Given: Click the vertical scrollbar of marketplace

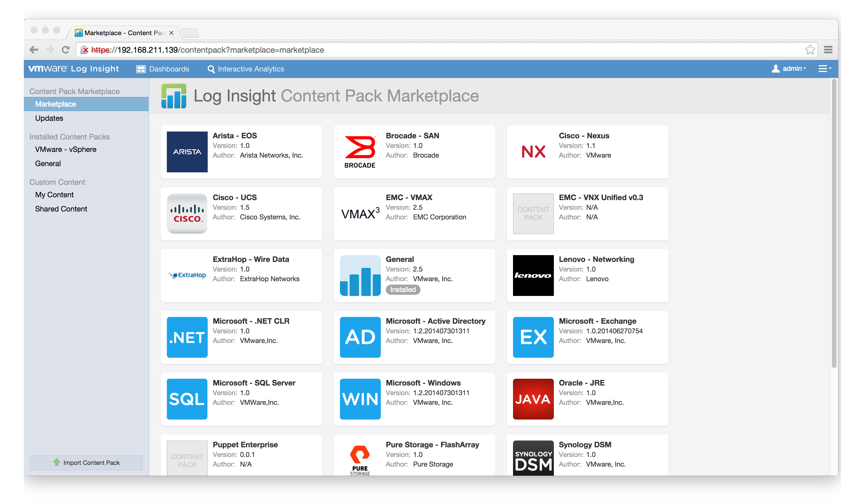Looking at the screenshot, I should [834, 223].
